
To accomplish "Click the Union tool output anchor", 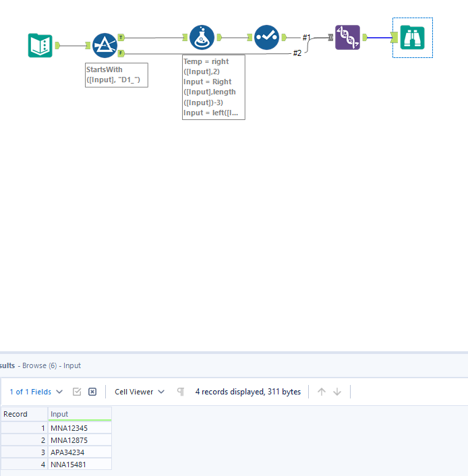I will pos(365,37).
